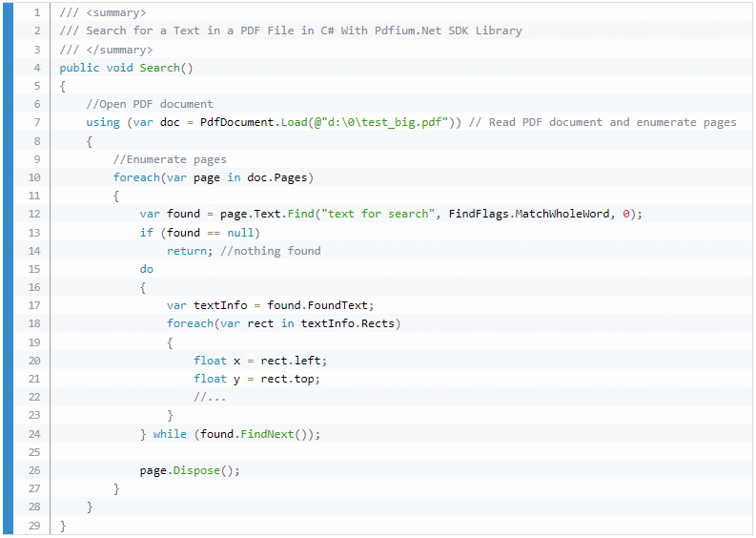The height and width of the screenshot is (538, 756).
Task: Click the '//...' comment on line 22
Action: 210,398
